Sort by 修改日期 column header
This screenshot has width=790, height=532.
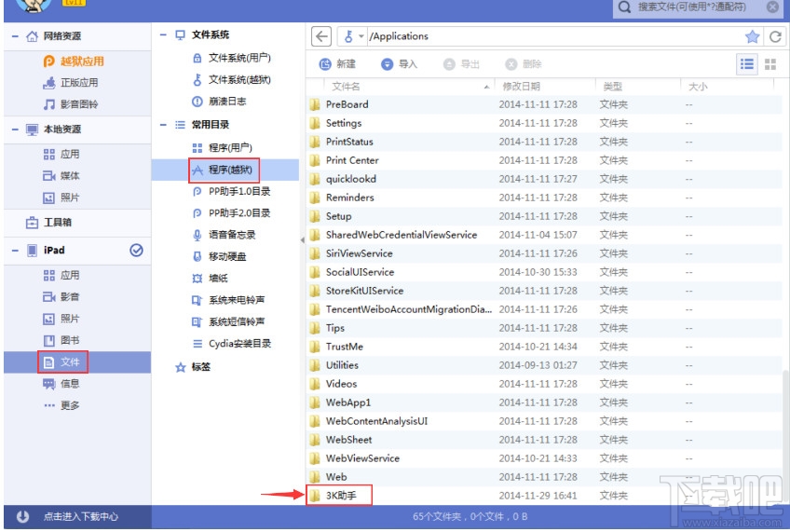(x=545, y=87)
